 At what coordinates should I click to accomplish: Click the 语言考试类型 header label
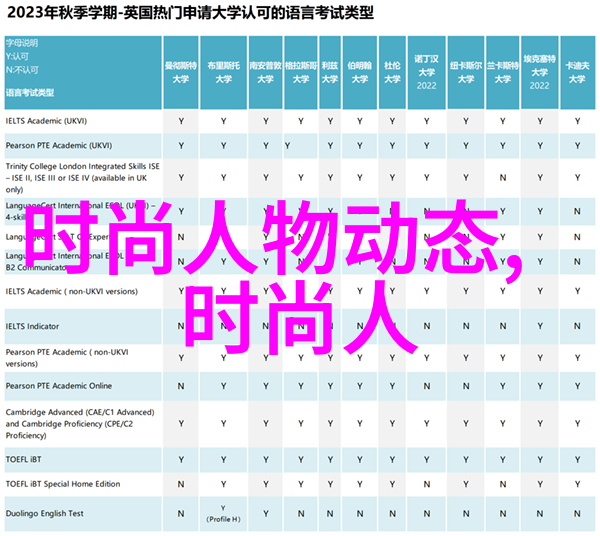(x=31, y=93)
